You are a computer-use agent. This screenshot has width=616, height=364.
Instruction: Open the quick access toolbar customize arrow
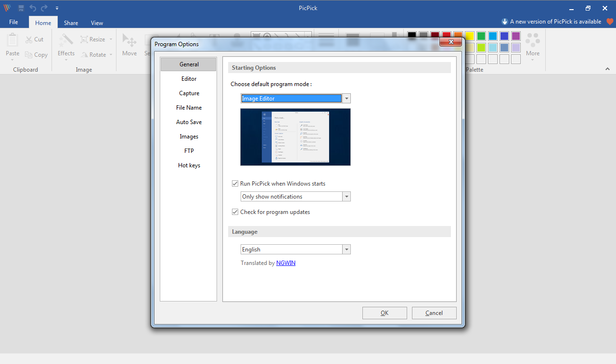pos(57,8)
